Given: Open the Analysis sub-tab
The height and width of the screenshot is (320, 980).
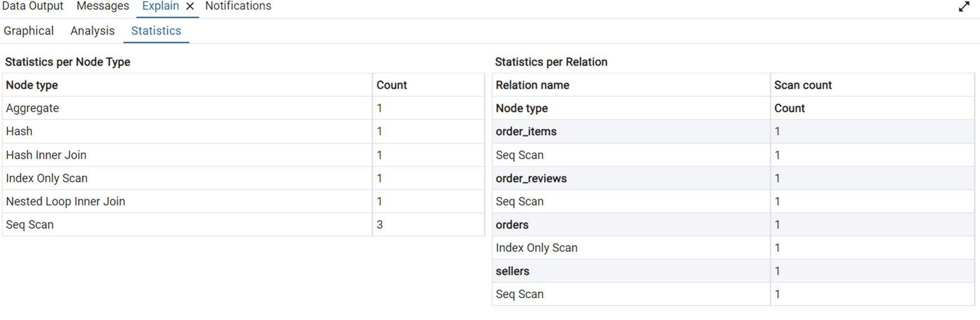Looking at the screenshot, I should [92, 31].
